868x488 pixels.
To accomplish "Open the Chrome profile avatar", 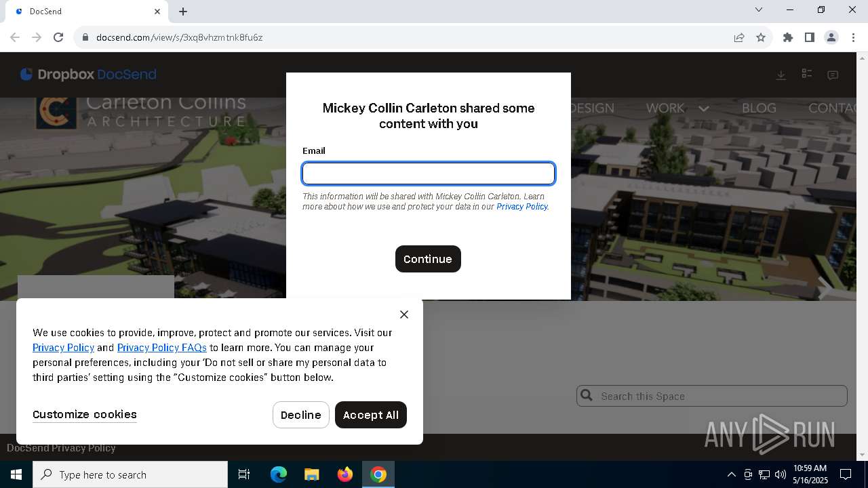I will point(831,37).
